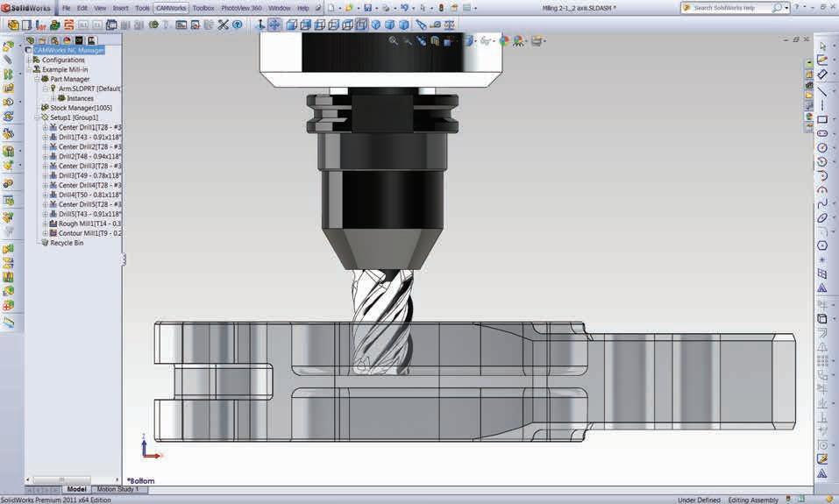
Task: Collapse the Part Manager node
Action: click(38, 79)
